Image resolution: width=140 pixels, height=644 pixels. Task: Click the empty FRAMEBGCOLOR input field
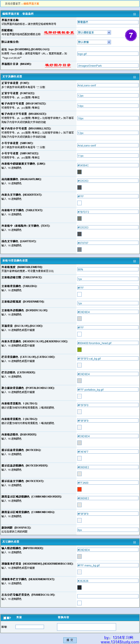[x=108, y=596]
